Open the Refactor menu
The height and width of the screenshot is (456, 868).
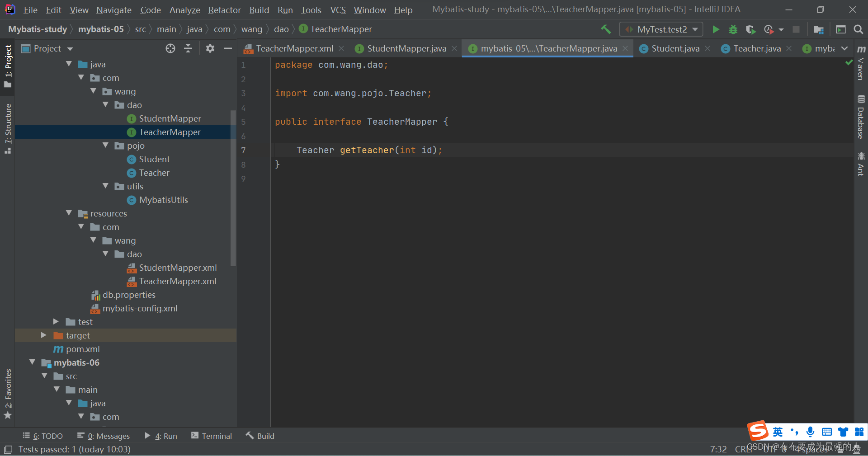coord(224,10)
